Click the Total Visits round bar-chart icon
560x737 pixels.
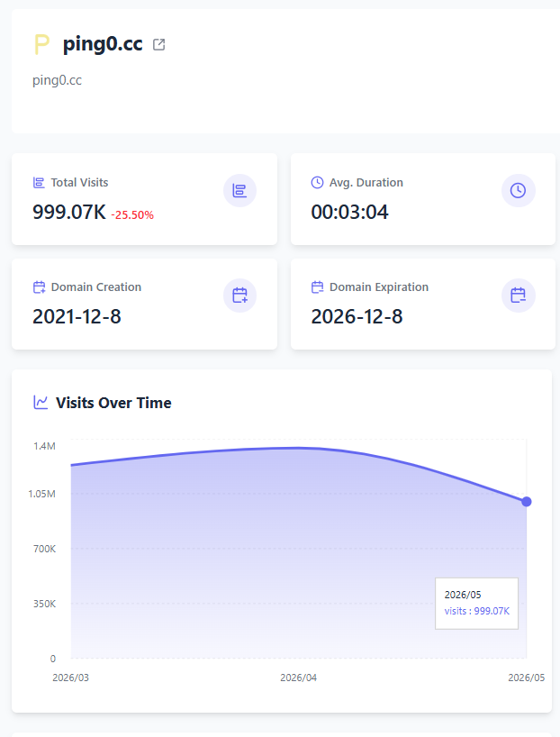pyautogui.click(x=239, y=190)
